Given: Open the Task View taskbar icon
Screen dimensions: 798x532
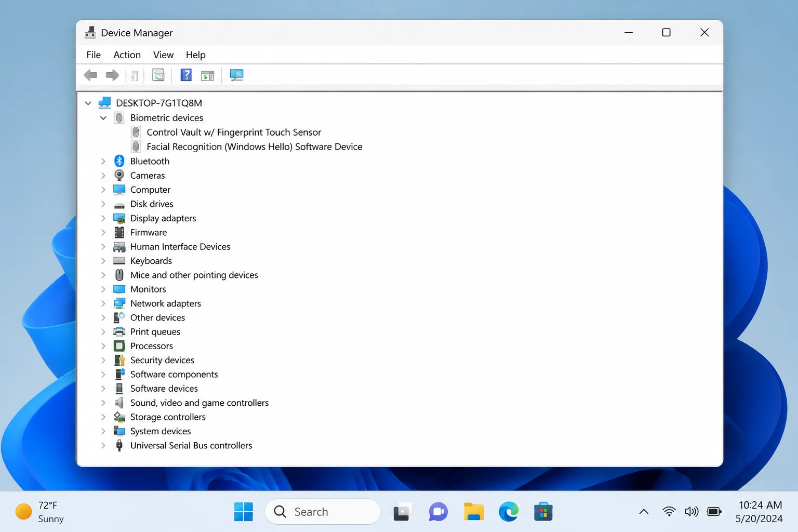Looking at the screenshot, I should coord(402,512).
